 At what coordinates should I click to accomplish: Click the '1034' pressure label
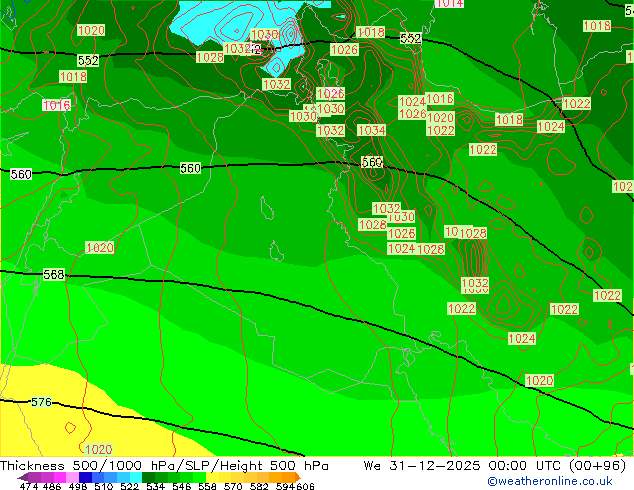(x=372, y=130)
